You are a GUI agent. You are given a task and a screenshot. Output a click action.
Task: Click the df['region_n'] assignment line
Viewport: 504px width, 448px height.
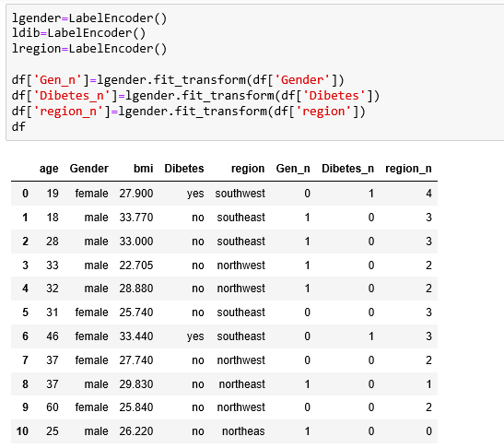pyautogui.click(x=189, y=112)
